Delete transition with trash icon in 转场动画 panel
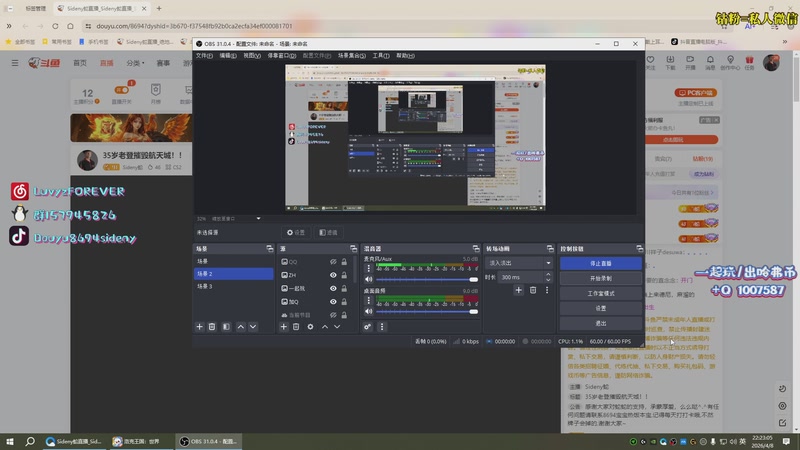Screen dimensions: 800x450 pos(533,290)
